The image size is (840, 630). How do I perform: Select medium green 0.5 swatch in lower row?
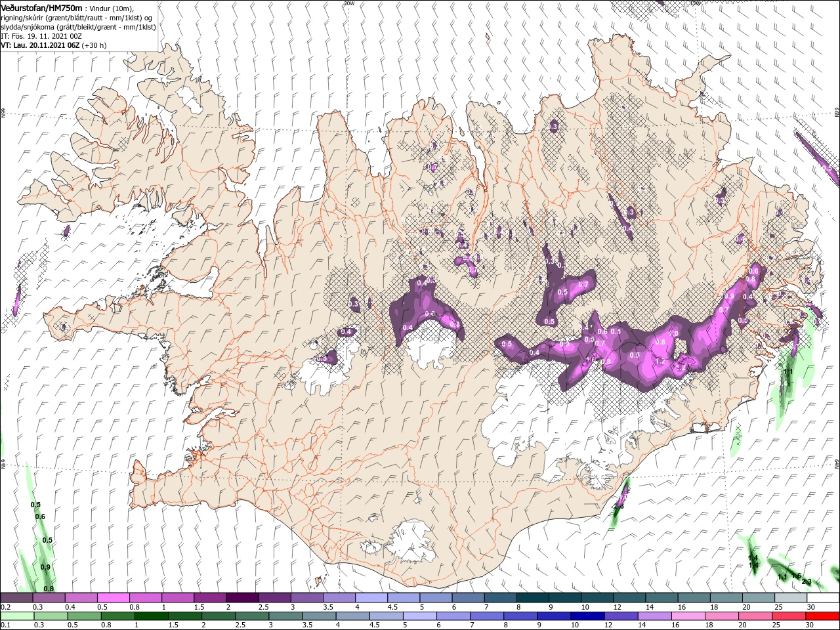click(x=84, y=616)
